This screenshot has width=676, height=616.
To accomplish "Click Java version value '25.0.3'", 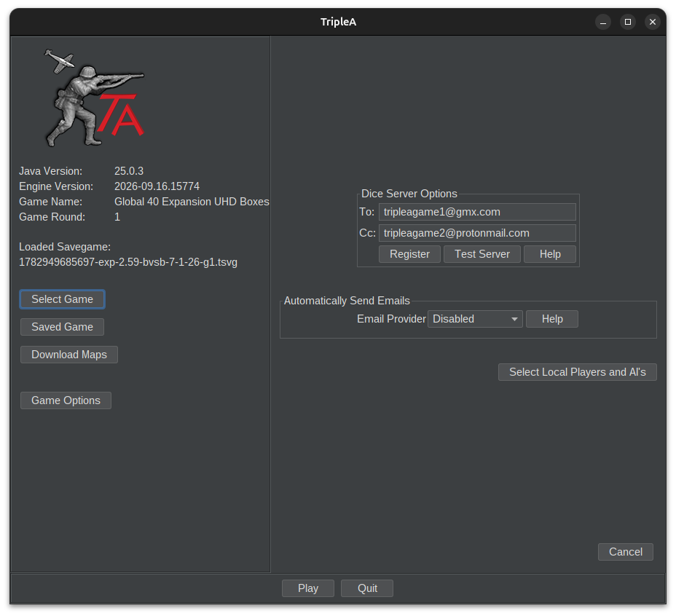I will click(129, 171).
